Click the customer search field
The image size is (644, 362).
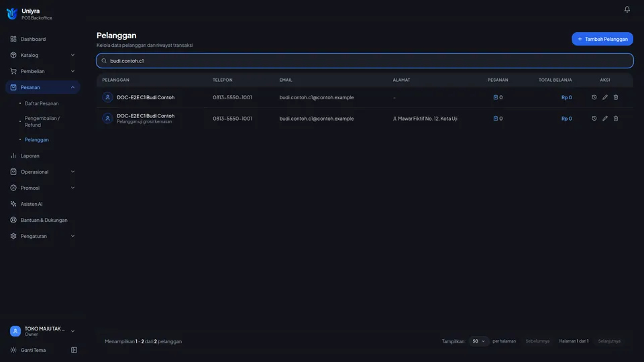[x=365, y=61]
